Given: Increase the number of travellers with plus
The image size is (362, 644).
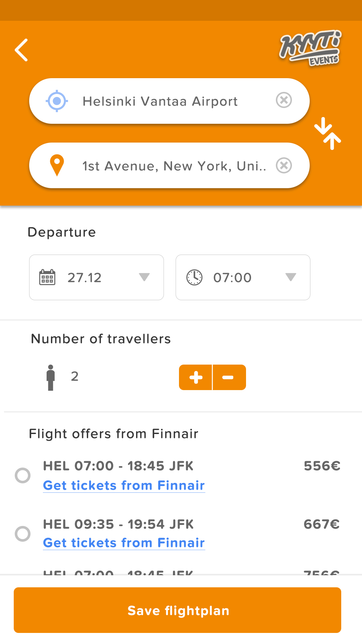Looking at the screenshot, I should (x=195, y=377).
